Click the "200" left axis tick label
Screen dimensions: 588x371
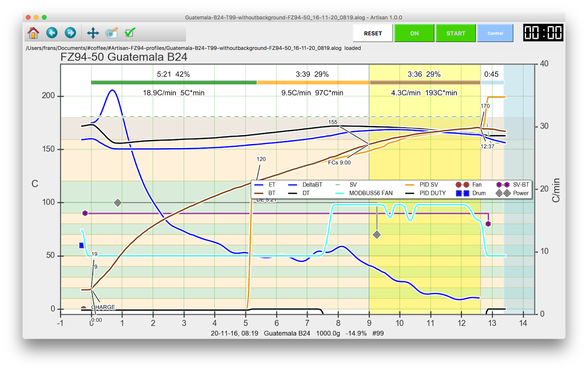click(x=48, y=96)
